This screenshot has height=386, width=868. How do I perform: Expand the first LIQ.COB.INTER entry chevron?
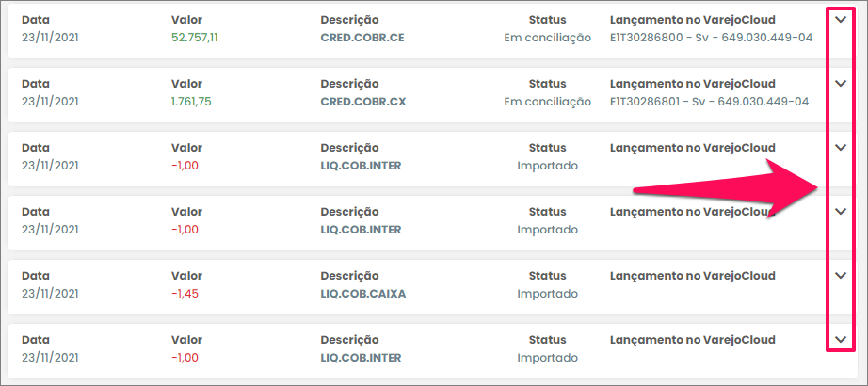841,147
